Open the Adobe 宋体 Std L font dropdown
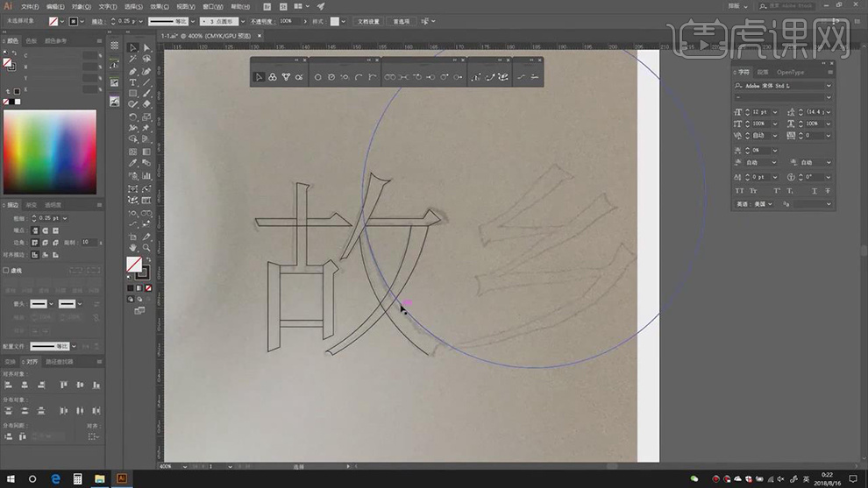The image size is (868, 488). [x=829, y=86]
